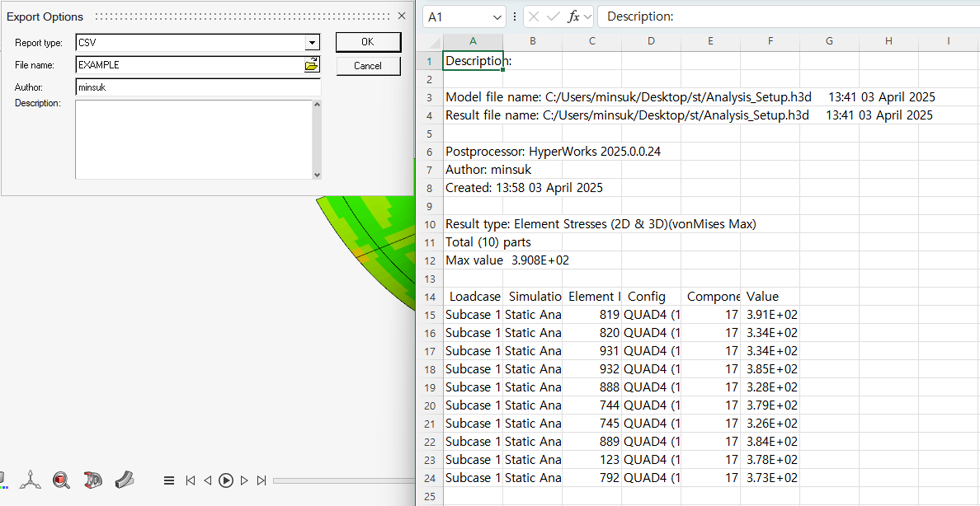Select row 2 header
The width and height of the screenshot is (980, 506).
[x=430, y=79]
